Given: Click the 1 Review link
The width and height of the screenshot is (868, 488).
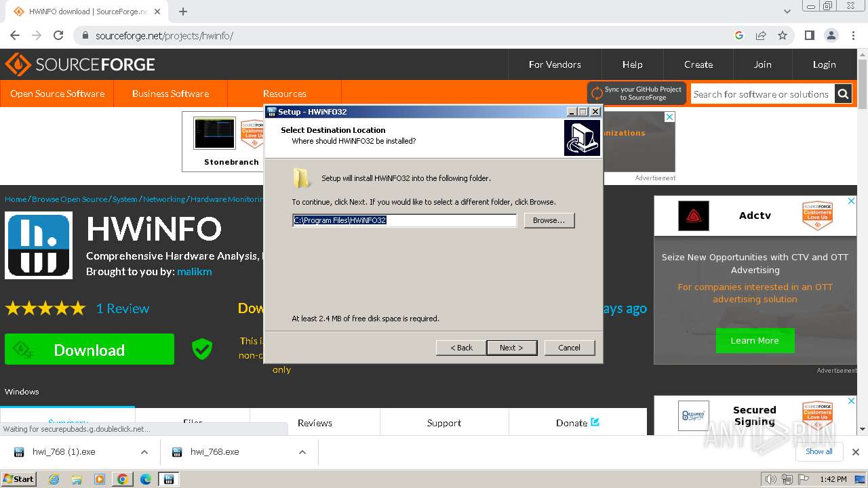Looking at the screenshot, I should point(122,308).
